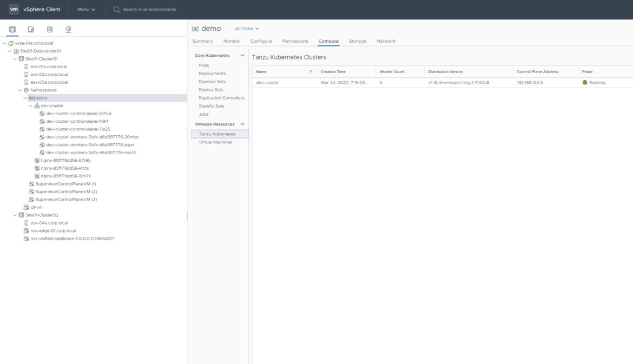Click the esx-02a.corp.local host icon

point(27,74)
